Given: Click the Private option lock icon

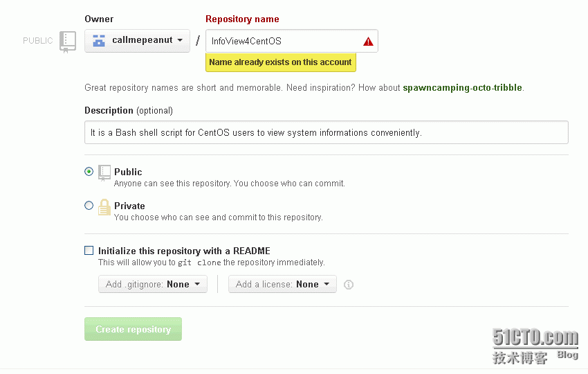Looking at the screenshot, I should pyautogui.click(x=104, y=207).
